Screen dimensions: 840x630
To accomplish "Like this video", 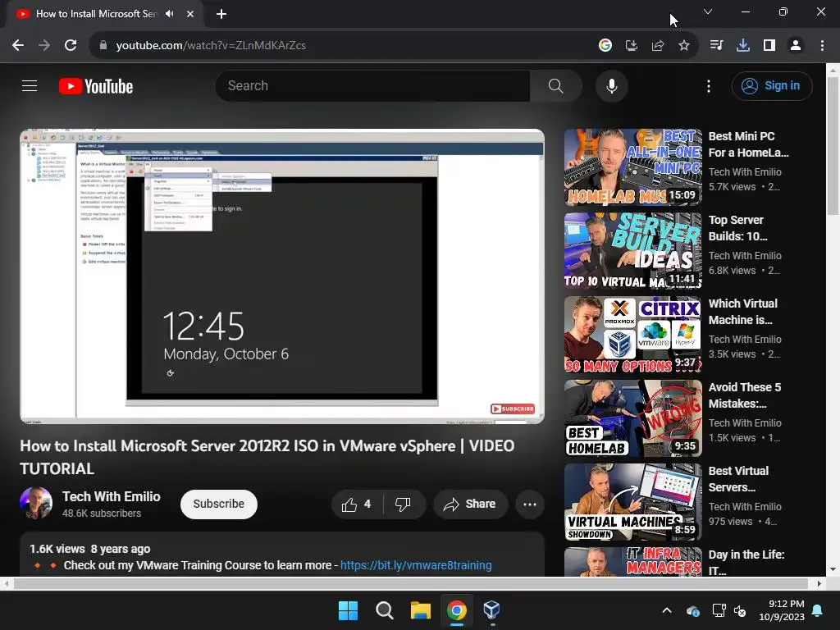I will [358, 504].
